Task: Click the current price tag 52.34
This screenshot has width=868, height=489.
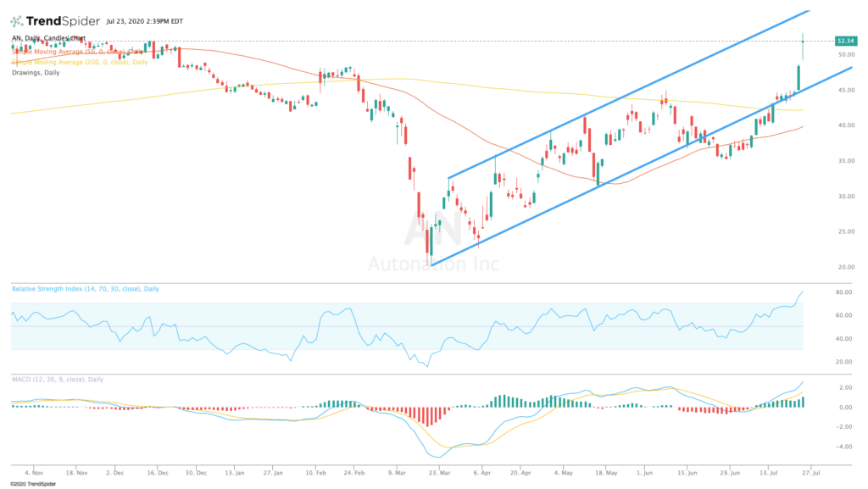Action: 845,41
